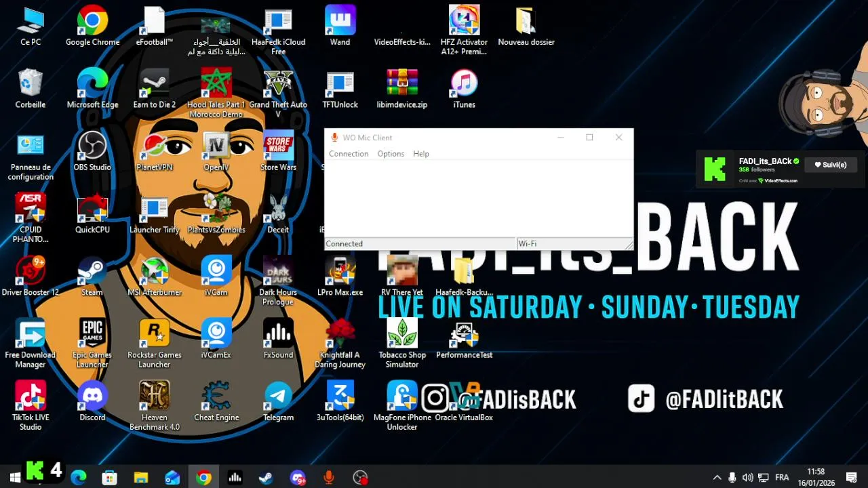
Task: Select the Nouveau dossier folder
Action: (x=526, y=27)
